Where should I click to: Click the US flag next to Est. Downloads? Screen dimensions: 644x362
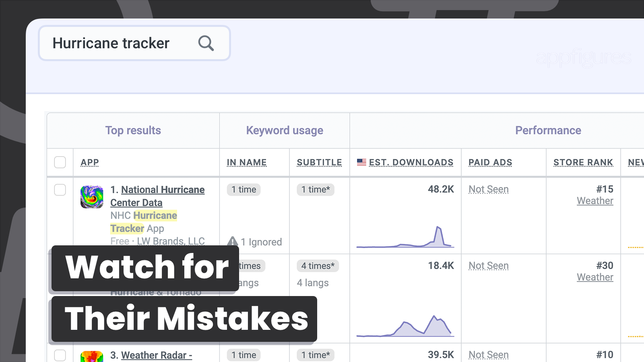pos(361,162)
